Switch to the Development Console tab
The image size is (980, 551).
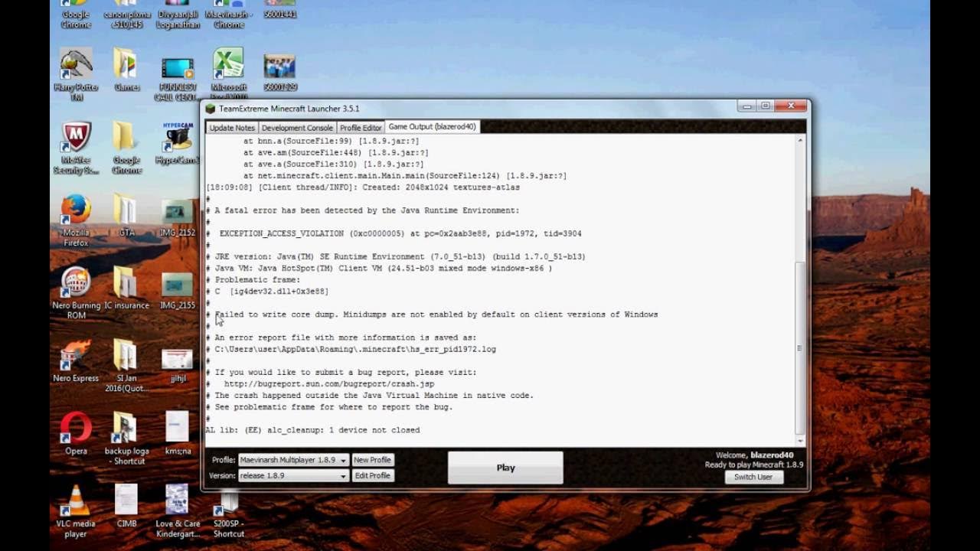click(297, 128)
